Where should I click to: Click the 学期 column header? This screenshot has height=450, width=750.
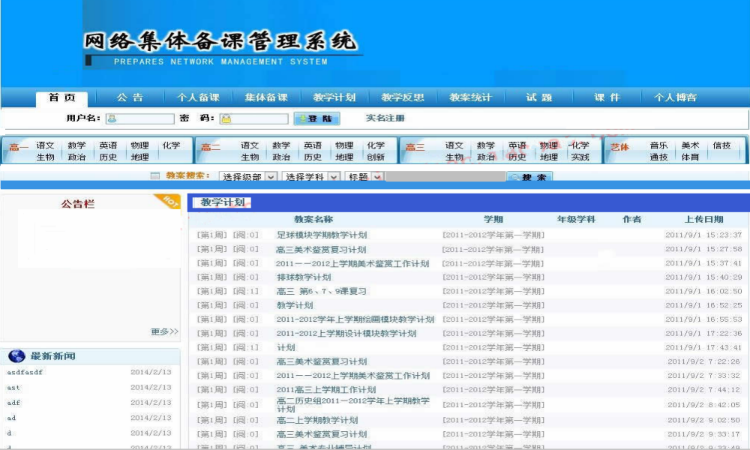[493, 219]
